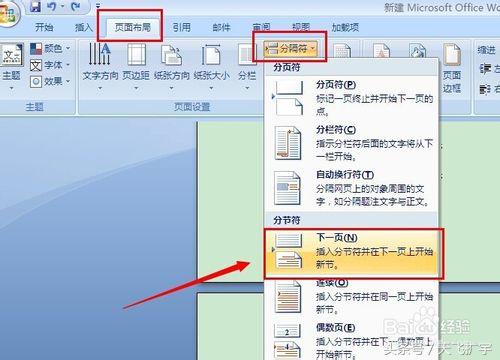The height and width of the screenshot is (360, 500).
Task: Select 自动换行符(T) text wrapping break
Action: coord(352,188)
